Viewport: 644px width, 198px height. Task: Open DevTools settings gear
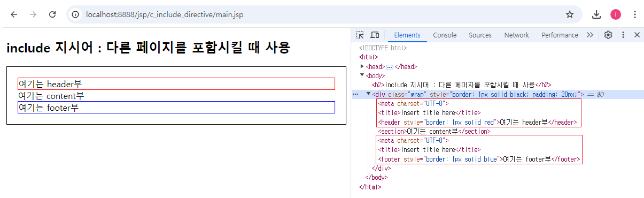(x=608, y=35)
